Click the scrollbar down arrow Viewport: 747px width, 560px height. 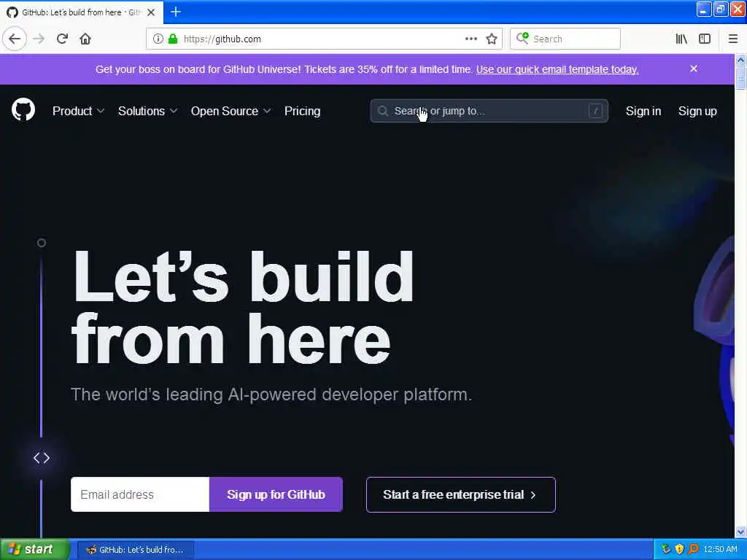click(x=740, y=532)
